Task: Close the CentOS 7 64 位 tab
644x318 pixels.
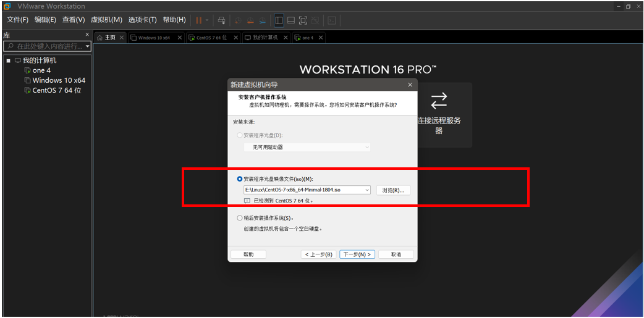Action: (235, 37)
